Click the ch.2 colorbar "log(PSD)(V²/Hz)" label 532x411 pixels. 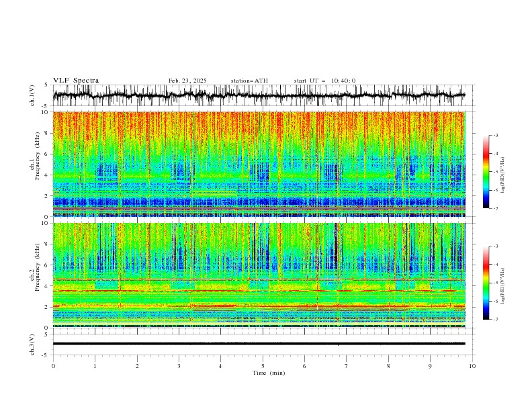[x=504, y=285]
